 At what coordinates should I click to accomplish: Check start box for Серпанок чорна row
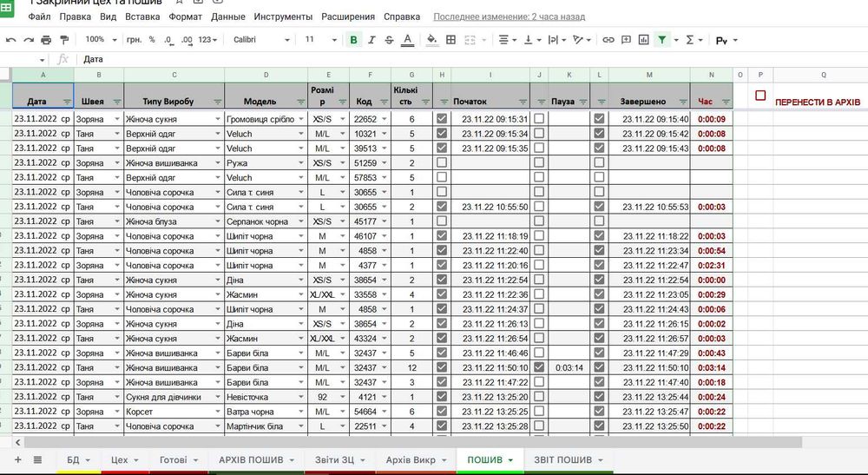[x=441, y=221]
